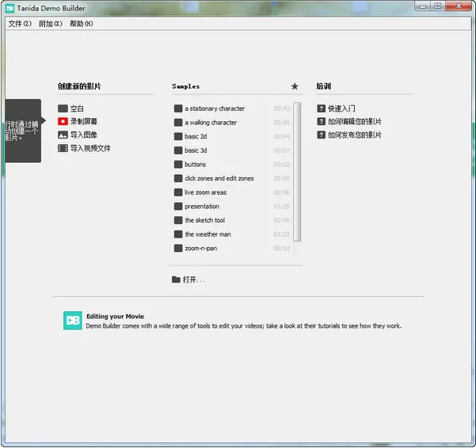The height and width of the screenshot is (448, 476).
Task: Click the import video file film icon
Action: point(63,148)
